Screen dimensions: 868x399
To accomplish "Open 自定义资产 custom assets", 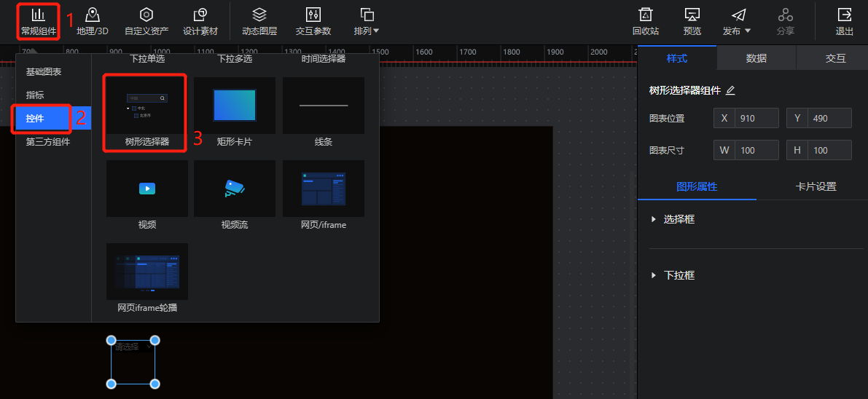I will 146,22.
